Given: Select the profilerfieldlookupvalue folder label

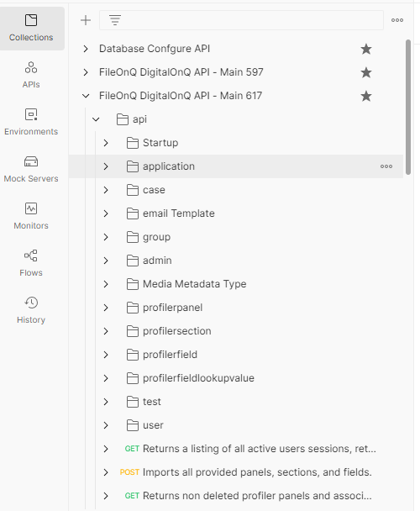Looking at the screenshot, I should [198, 378].
